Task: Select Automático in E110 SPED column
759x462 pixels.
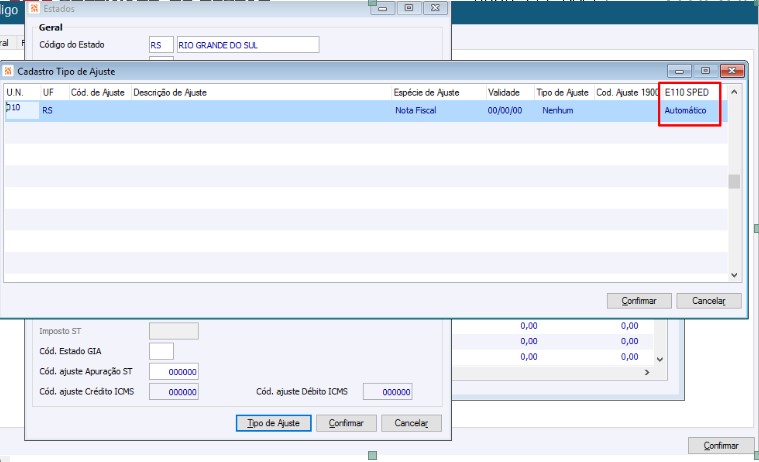Action: [685, 110]
